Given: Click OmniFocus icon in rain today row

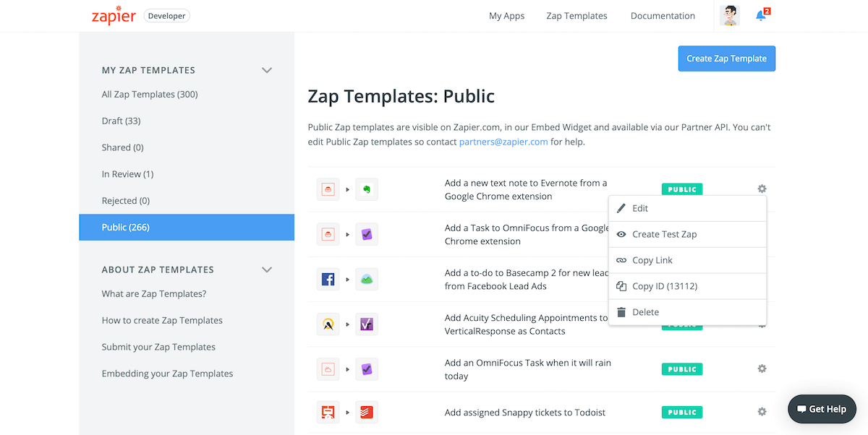Looking at the screenshot, I should point(367,369).
